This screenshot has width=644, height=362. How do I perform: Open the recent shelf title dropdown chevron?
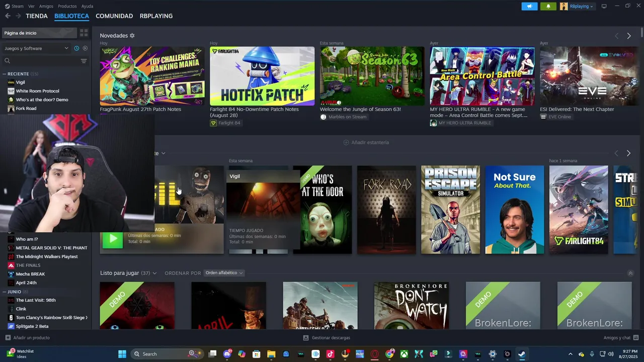[x=163, y=153]
